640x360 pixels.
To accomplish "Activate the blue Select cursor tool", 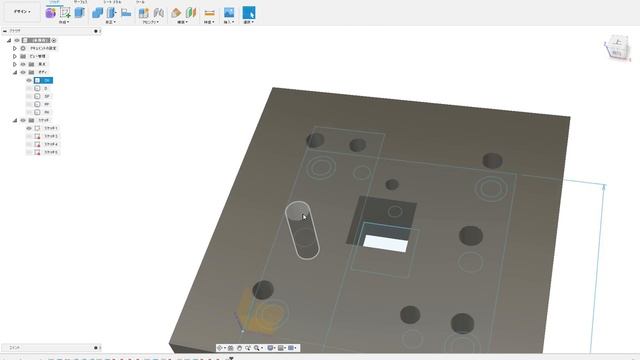I will click(x=249, y=13).
